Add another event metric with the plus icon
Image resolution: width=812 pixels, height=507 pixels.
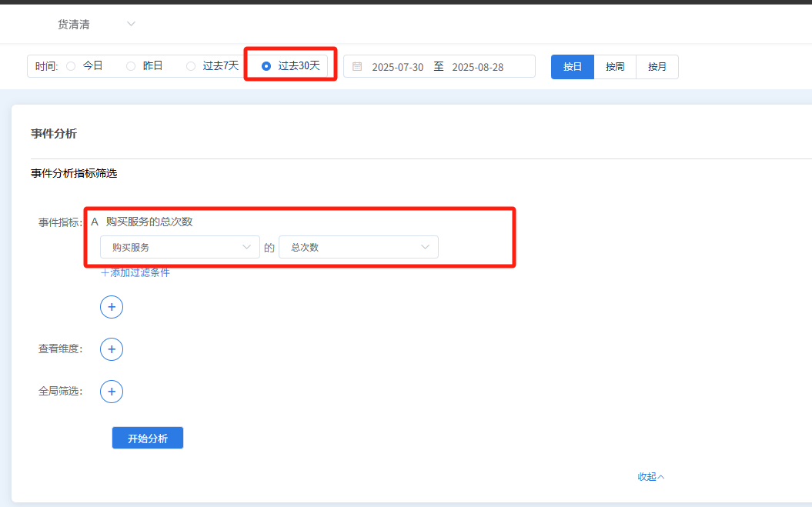[112, 307]
